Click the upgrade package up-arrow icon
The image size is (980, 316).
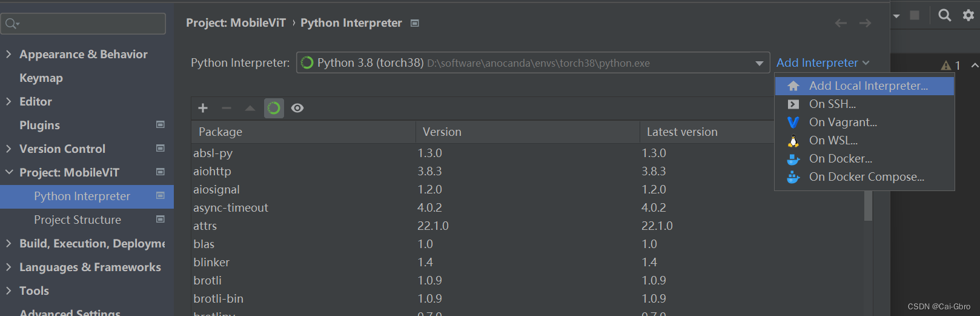click(x=250, y=108)
